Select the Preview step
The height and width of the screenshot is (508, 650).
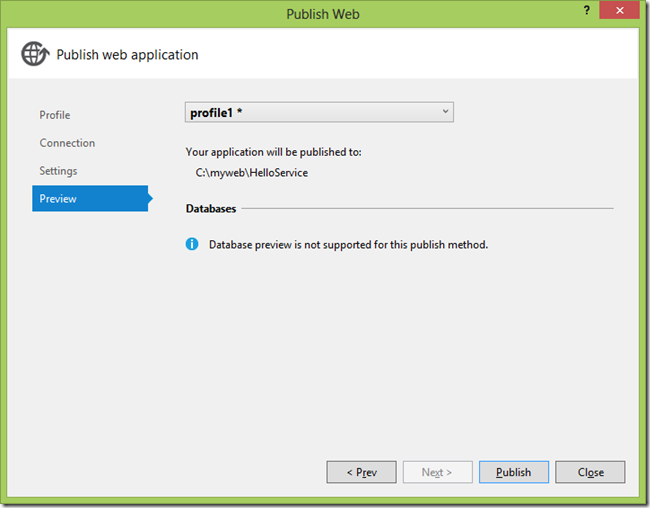[x=90, y=199]
